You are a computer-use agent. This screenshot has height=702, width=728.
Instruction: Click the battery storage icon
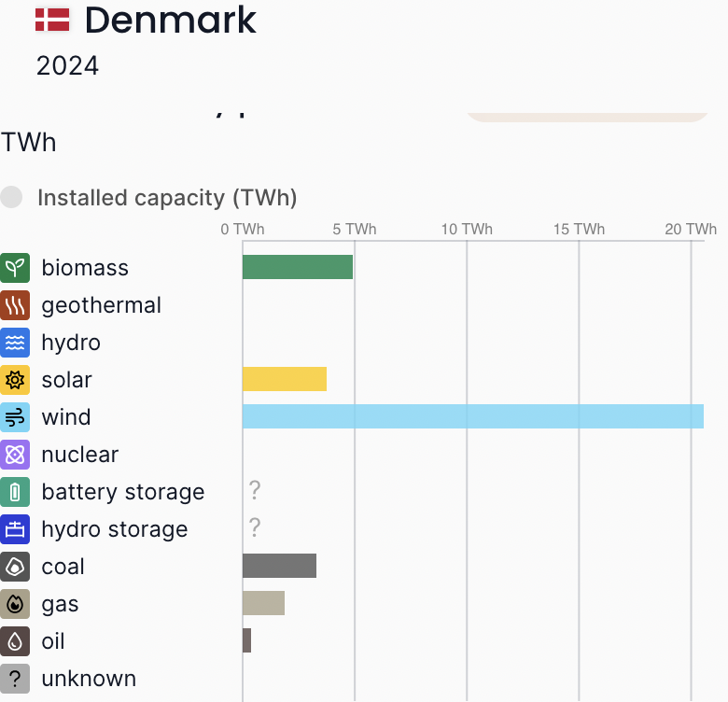coord(15,492)
